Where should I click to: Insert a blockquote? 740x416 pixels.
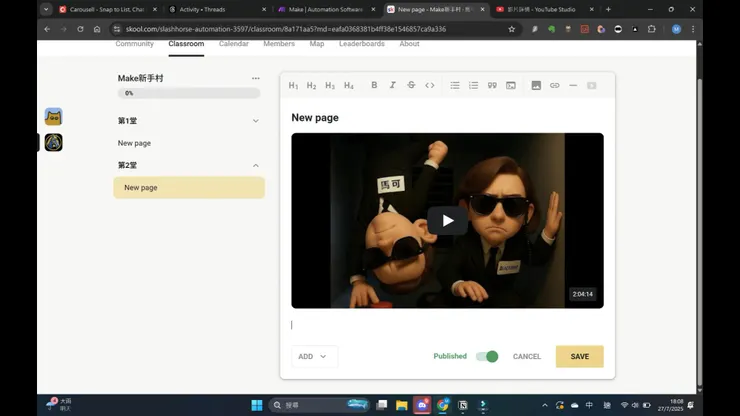(492, 86)
